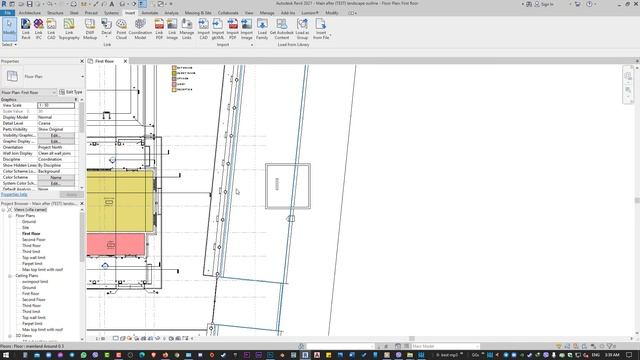This screenshot has width=640, height=360.
Task: Click the Link Revit tool
Action: 26,29
